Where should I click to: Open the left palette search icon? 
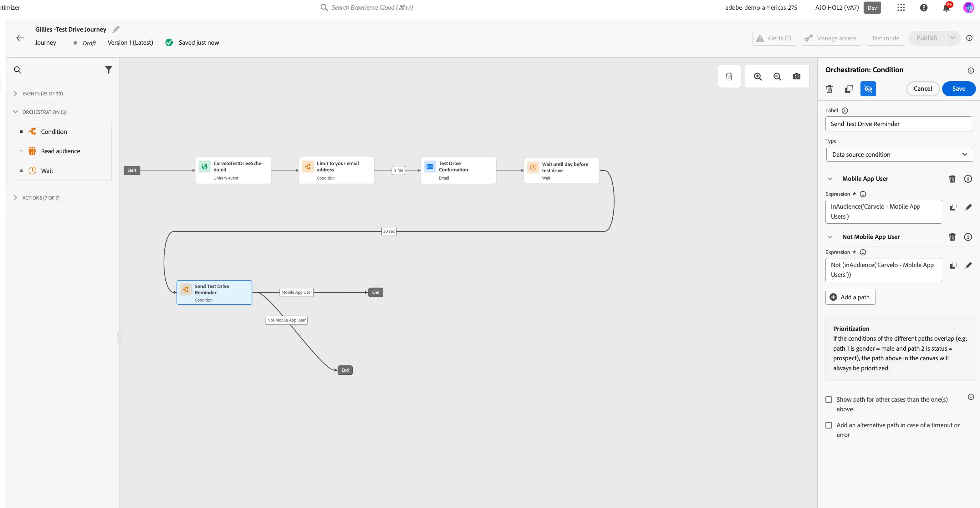point(18,70)
